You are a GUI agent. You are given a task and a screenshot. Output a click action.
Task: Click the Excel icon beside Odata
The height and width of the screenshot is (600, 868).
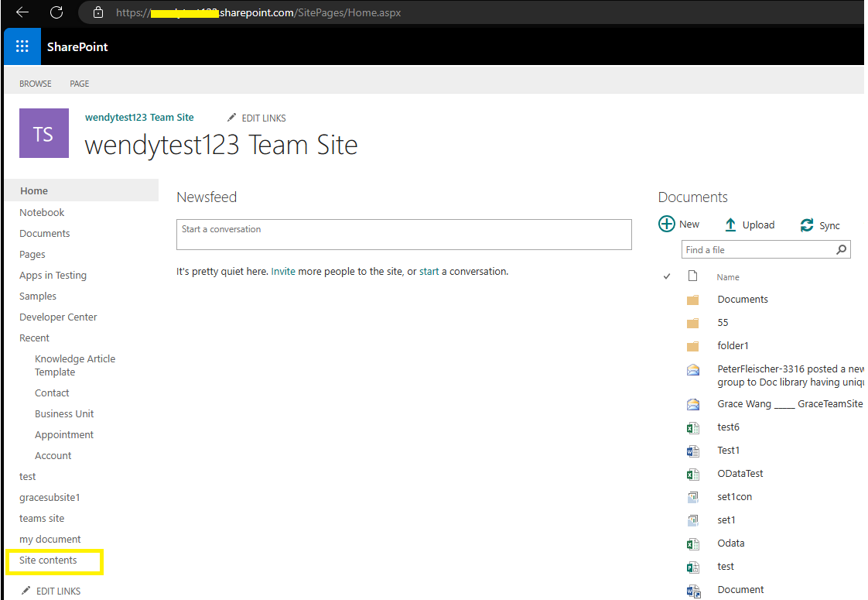tap(693, 544)
